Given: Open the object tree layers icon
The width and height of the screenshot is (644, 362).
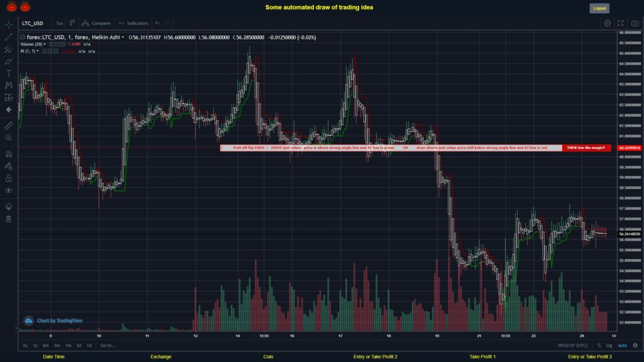Looking at the screenshot, I should click(x=9, y=206).
